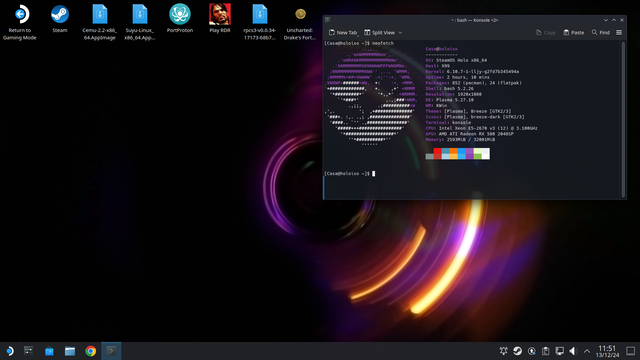Click the 'Uptime: 2 hours, 10 mins' line
The image size is (640, 360).
click(x=458, y=77)
